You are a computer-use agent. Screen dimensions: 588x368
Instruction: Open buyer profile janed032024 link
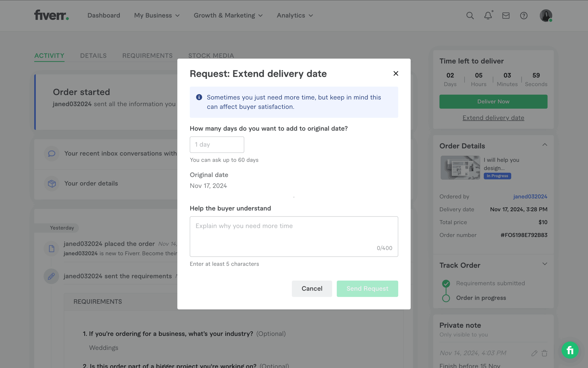click(x=530, y=197)
